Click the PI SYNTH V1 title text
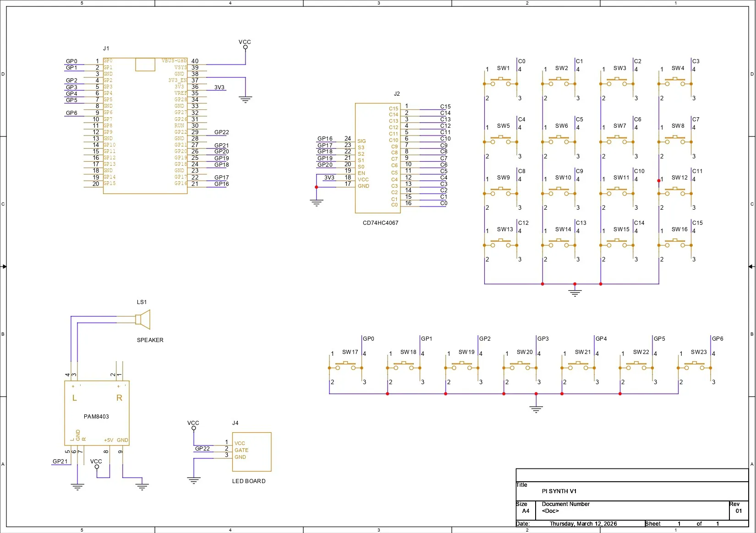This screenshot has width=756, height=533. (559, 491)
